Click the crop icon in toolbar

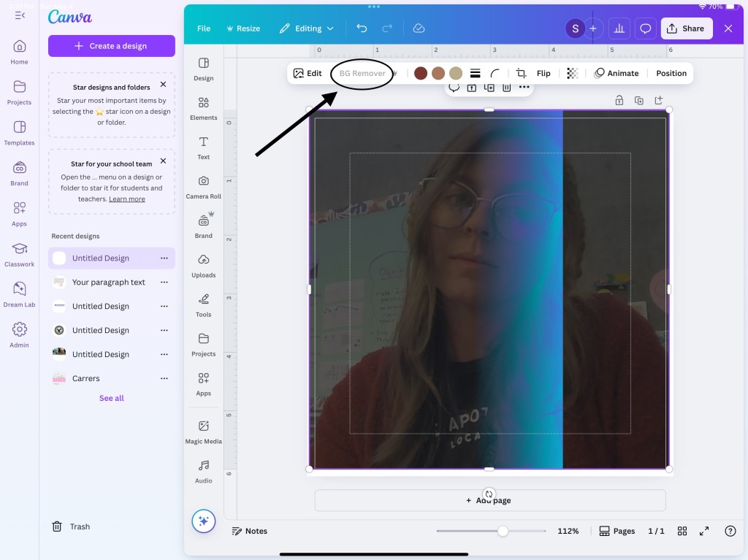tap(521, 73)
